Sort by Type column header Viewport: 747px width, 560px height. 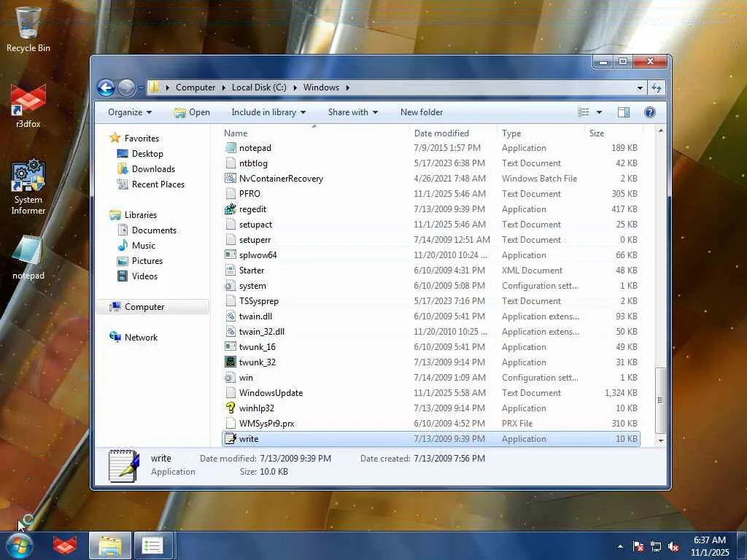point(541,133)
